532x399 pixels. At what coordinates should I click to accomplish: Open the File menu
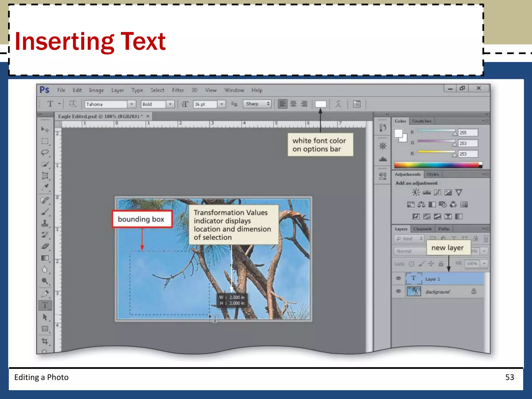61,90
